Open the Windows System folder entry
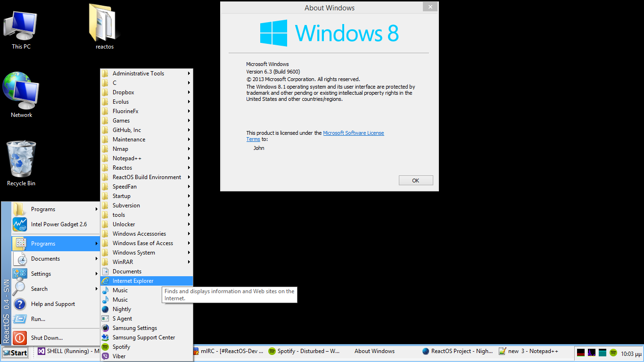Image resolution: width=644 pixels, height=362 pixels. [x=147, y=253]
